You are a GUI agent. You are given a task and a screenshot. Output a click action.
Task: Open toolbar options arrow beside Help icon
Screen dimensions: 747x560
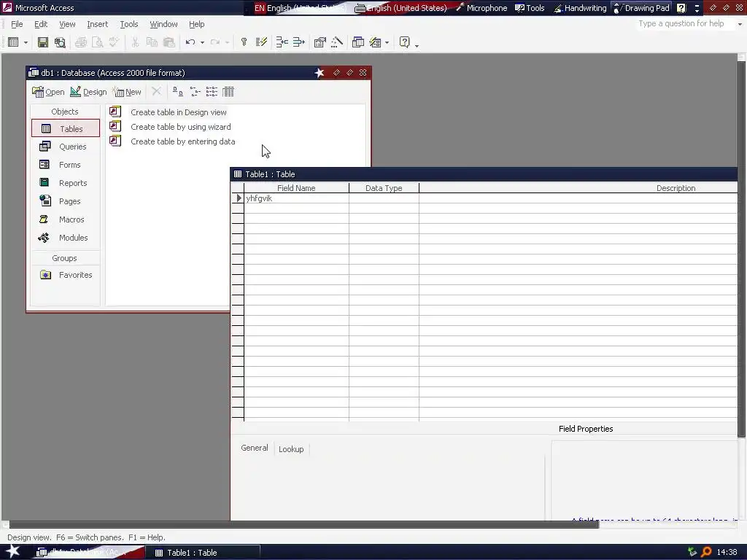[417, 44]
